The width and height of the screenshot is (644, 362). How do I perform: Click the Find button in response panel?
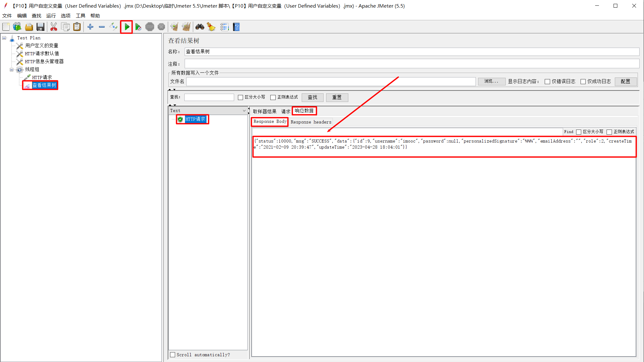[x=568, y=132]
